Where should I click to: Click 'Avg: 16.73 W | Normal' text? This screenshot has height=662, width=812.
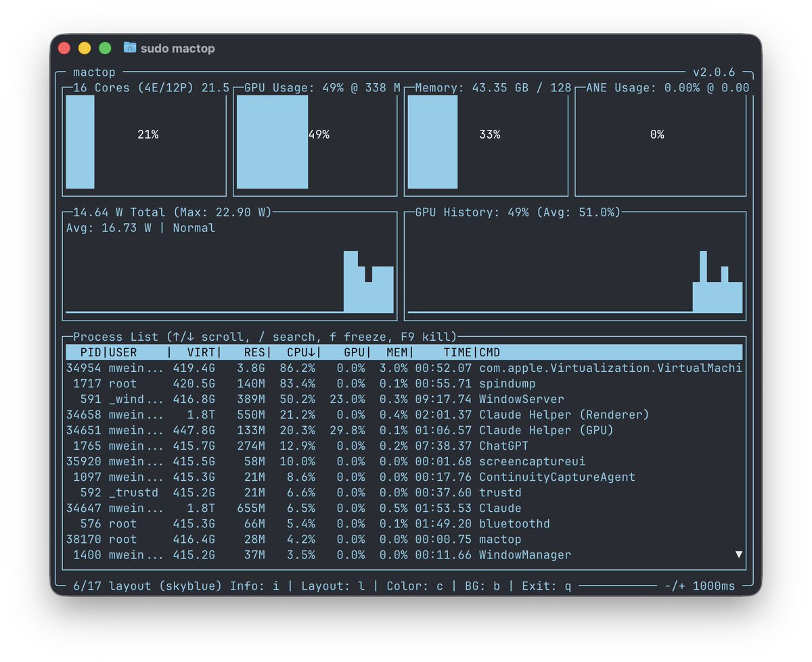point(141,228)
